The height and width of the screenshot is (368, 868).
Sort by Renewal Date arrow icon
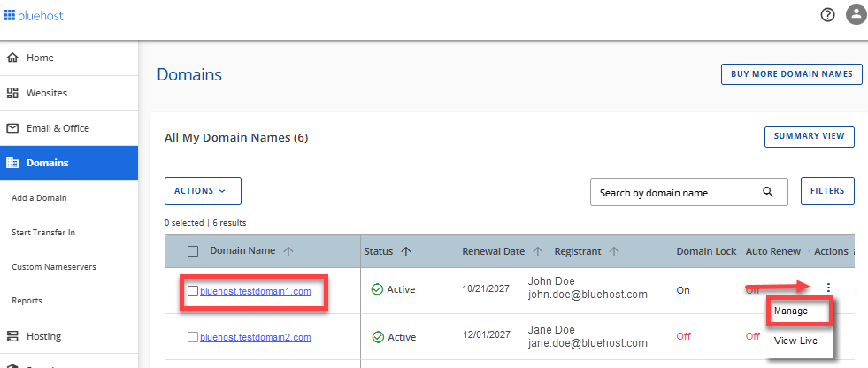(537, 251)
